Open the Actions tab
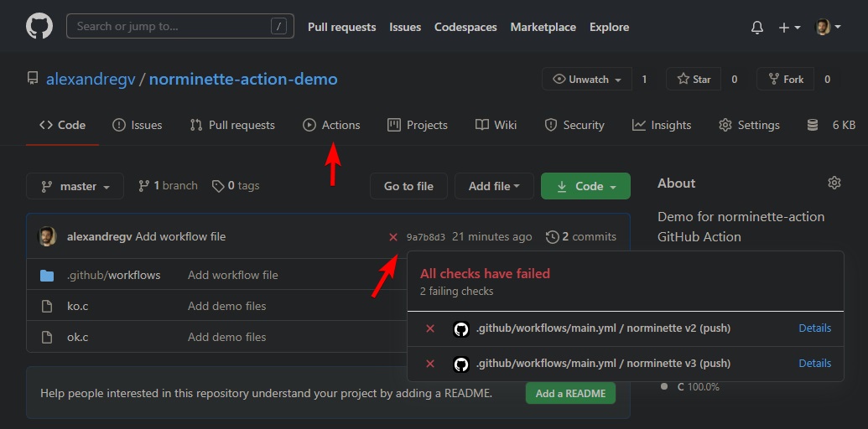The width and height of the screenshot is (868, 429). click(331, 125)
